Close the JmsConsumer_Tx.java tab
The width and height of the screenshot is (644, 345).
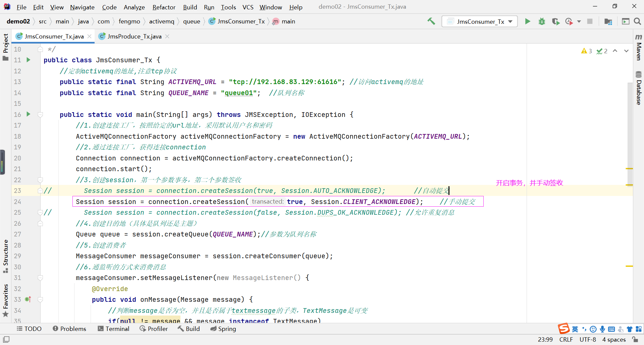[x=89, y=36]
